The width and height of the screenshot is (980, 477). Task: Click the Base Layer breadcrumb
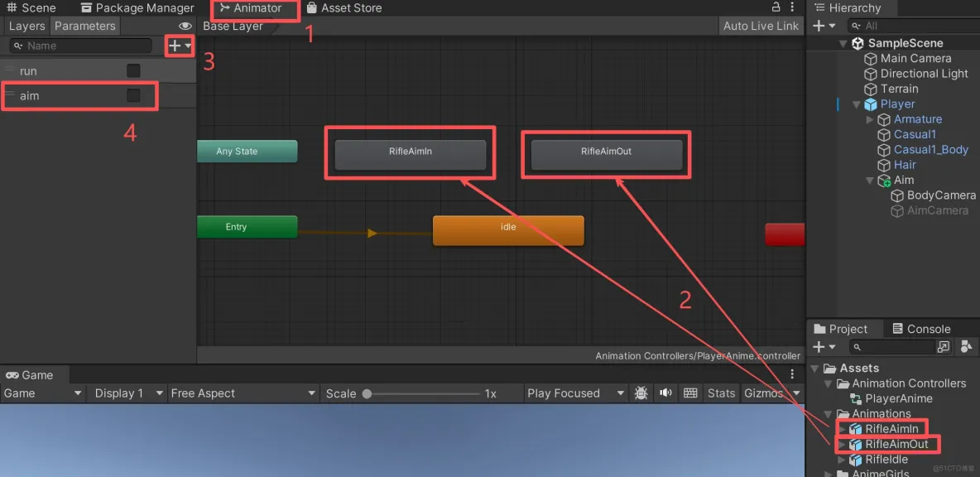click(x=233, y=26)
